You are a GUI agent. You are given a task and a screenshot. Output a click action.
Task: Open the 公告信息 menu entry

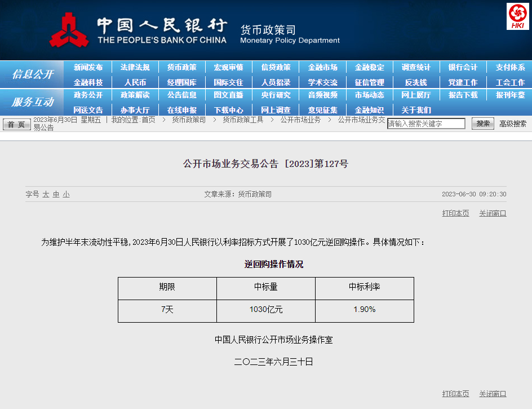(182, 95)
